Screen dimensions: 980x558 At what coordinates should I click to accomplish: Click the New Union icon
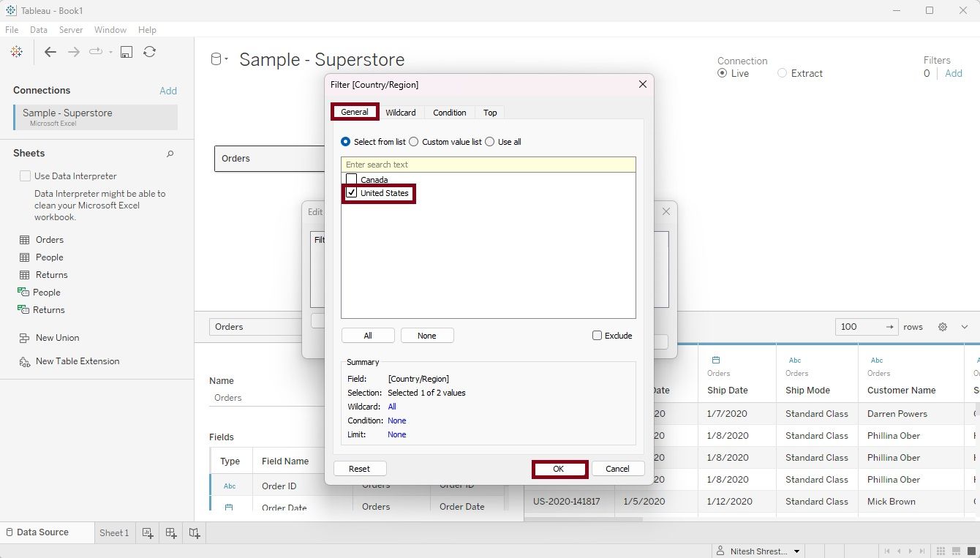(24, 338)
